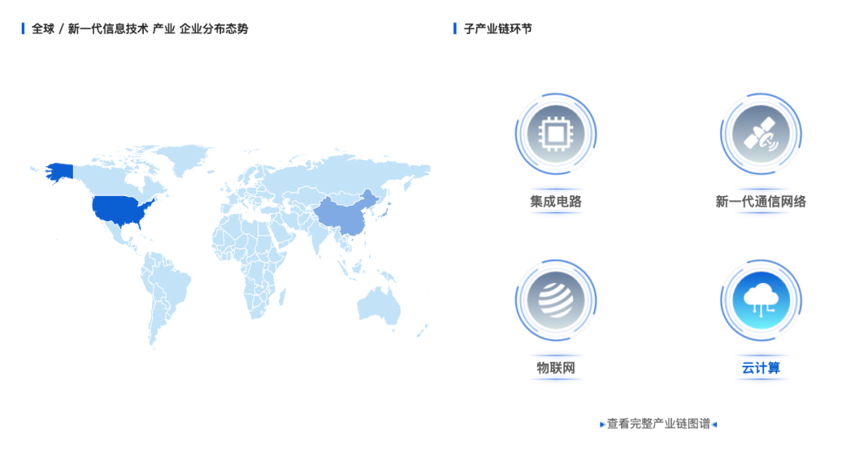Click the 云计算 label
This screenshot has height=471, width=868.
click(x=760, y=368)
